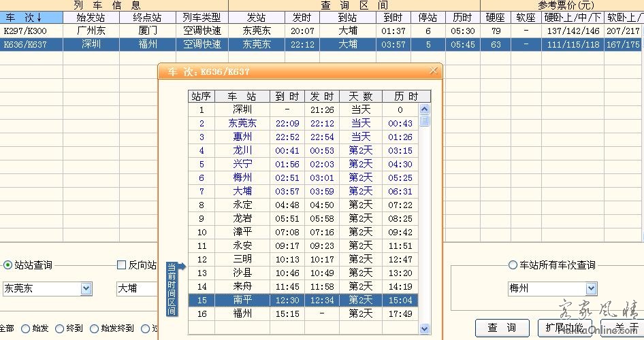
Task: Choose the 始发 filter radio button
Action: tap(26, 328)
